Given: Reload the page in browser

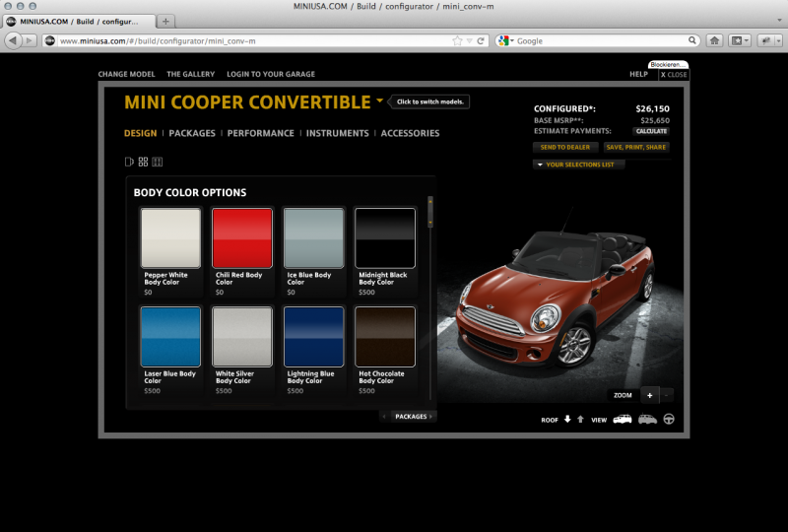Looking at the screenshot, I should 481,40.
